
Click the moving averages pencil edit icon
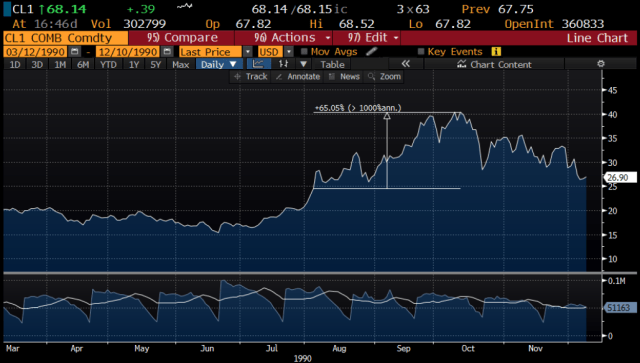371,51
